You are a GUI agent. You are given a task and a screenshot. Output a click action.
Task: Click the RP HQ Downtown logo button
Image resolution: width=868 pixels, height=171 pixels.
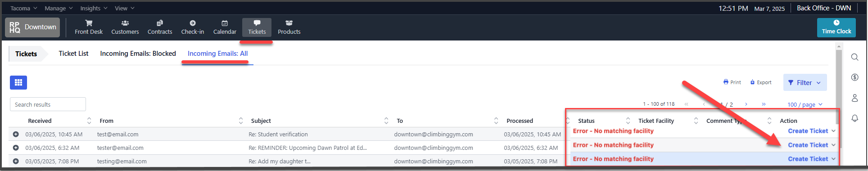pos(32,27)
